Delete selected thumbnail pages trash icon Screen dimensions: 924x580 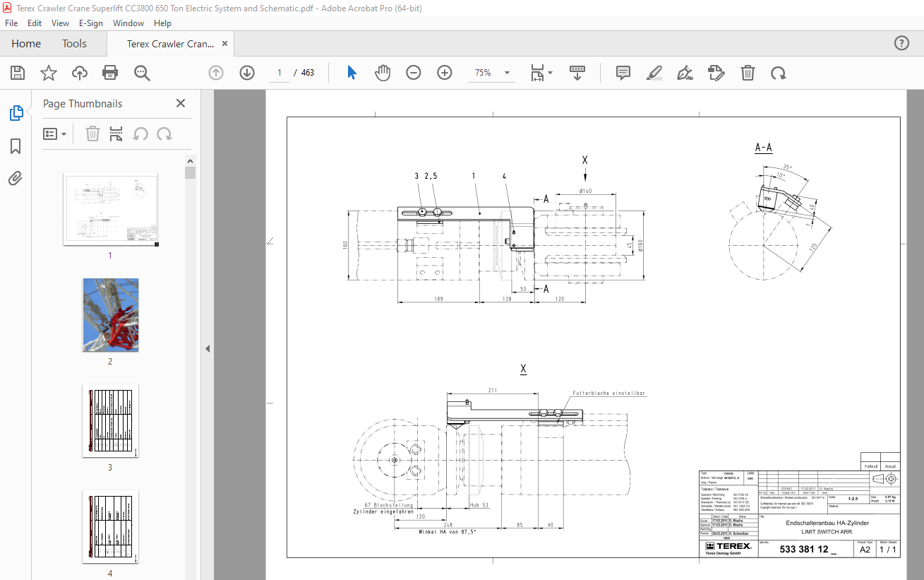pyautogui.click(x=92, y=134)
